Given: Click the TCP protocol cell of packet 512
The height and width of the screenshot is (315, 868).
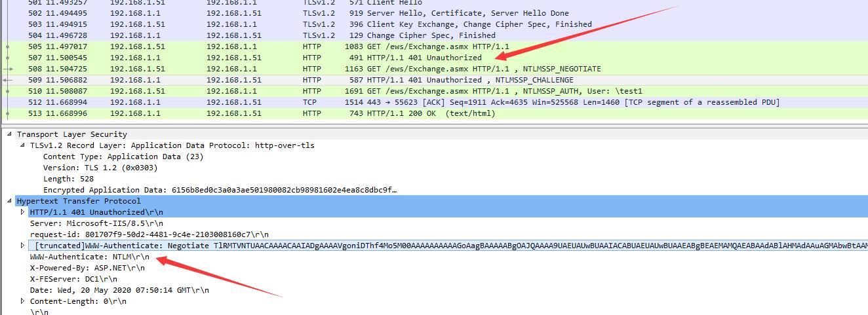Looking at the screenshot, I should point(309,102).
